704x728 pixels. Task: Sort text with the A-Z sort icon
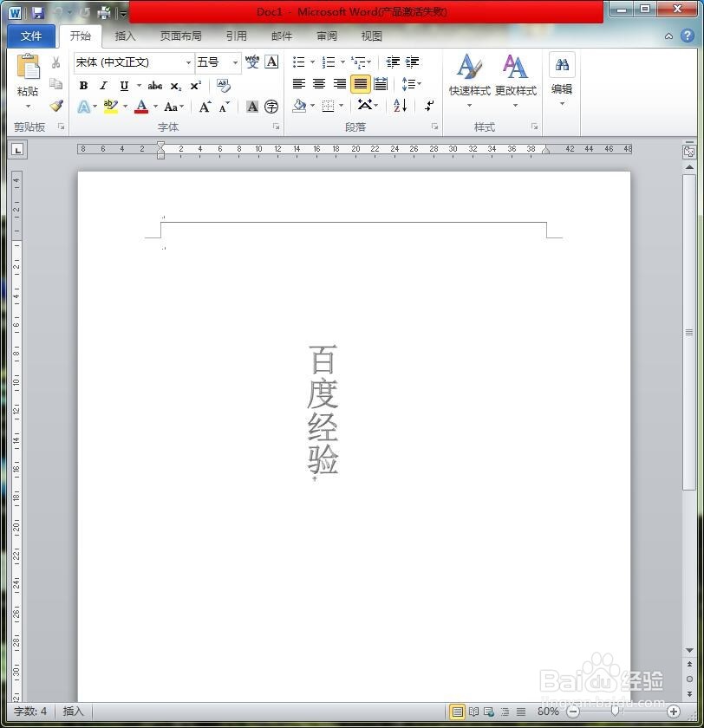[x=399, y=106]
